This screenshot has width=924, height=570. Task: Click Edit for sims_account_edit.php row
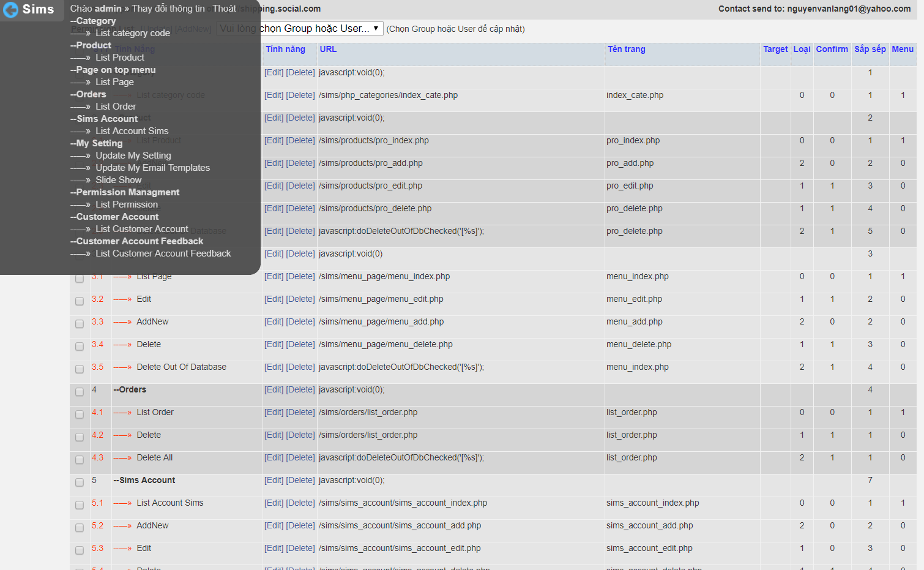tap(274, 548)
